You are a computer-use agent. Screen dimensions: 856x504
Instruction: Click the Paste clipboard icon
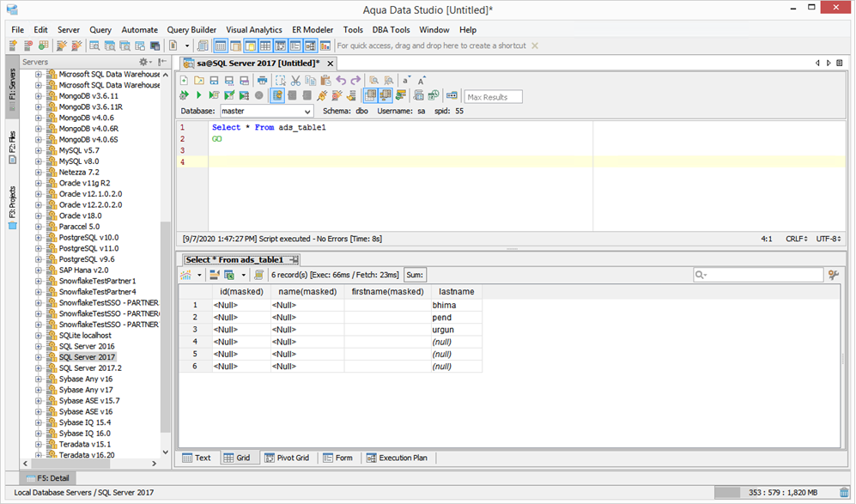(x=325, y=80)
